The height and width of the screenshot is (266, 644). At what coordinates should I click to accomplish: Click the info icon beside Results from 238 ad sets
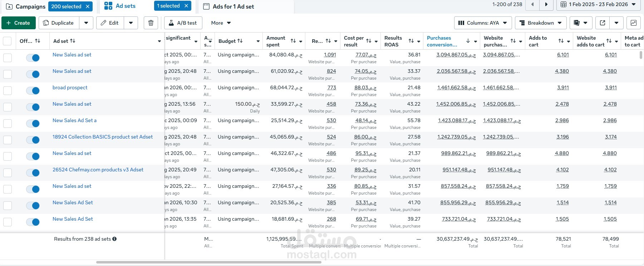click(x=114, y=239)
